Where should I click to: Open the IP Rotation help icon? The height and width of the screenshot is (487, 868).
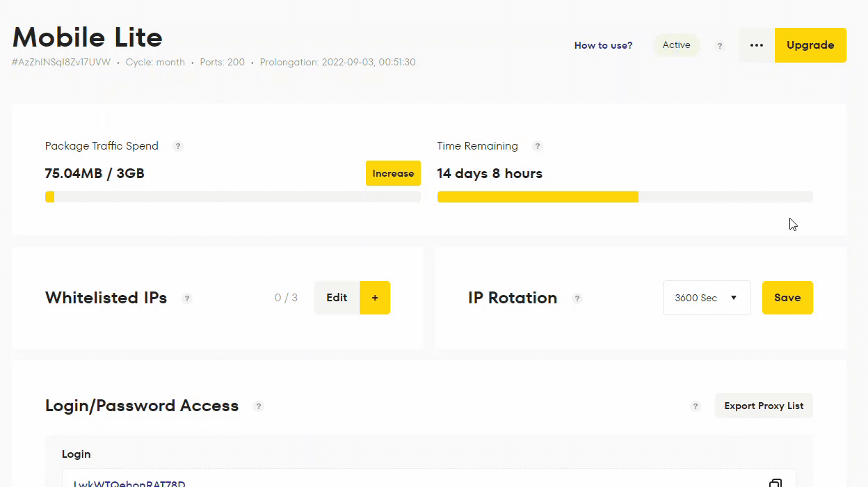click(x=577, y=298)
